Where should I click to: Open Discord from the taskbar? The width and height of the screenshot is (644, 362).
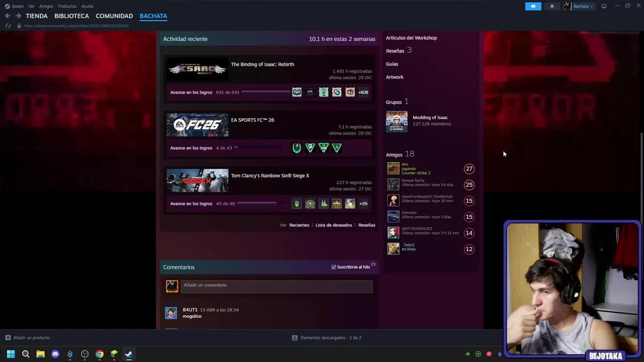[55, 354]
